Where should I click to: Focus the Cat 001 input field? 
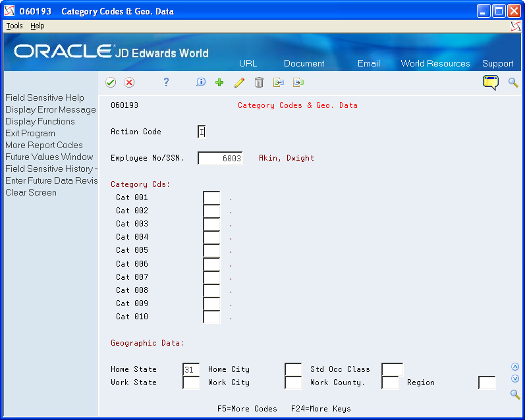[211, 197]
